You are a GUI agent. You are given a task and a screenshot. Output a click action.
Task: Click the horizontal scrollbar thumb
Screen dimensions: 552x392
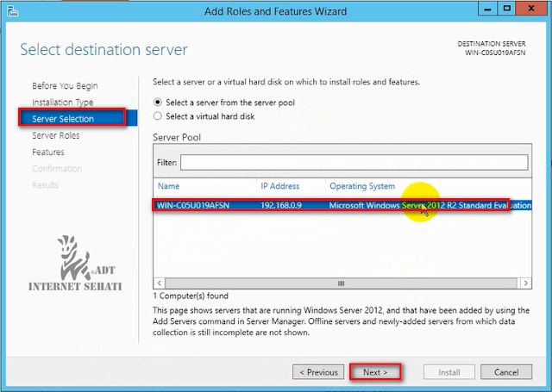[342, 283]
